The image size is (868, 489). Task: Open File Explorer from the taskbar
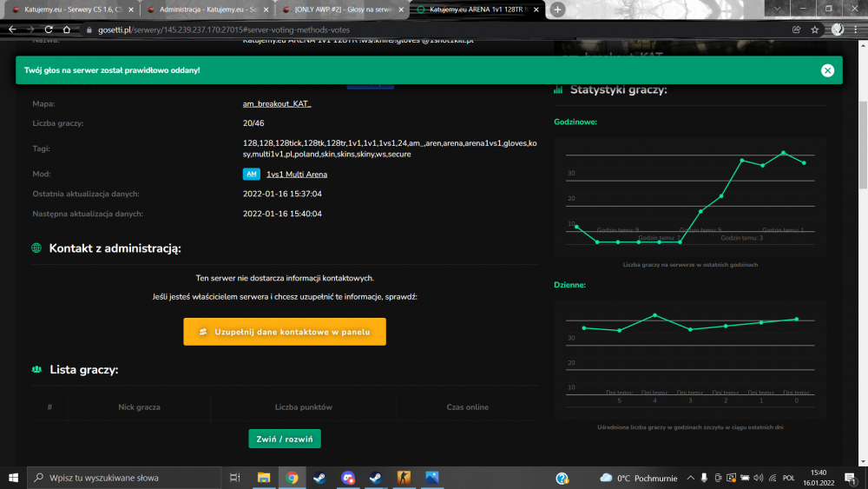264,478
